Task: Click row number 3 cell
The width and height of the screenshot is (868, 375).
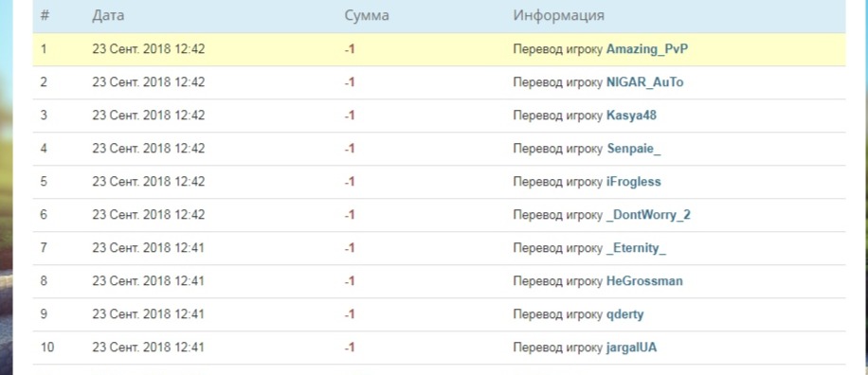Action: point(44,116)
